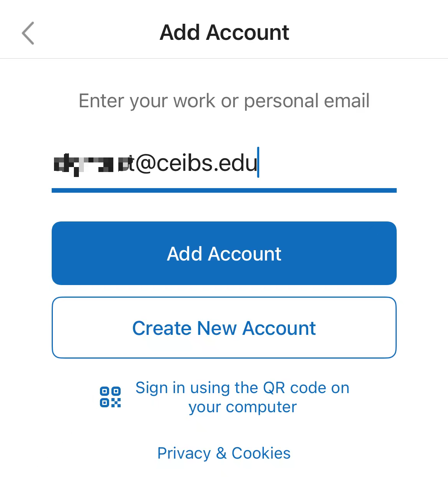
Task: Click the "Add Account" page title
Action: point(224,33)
